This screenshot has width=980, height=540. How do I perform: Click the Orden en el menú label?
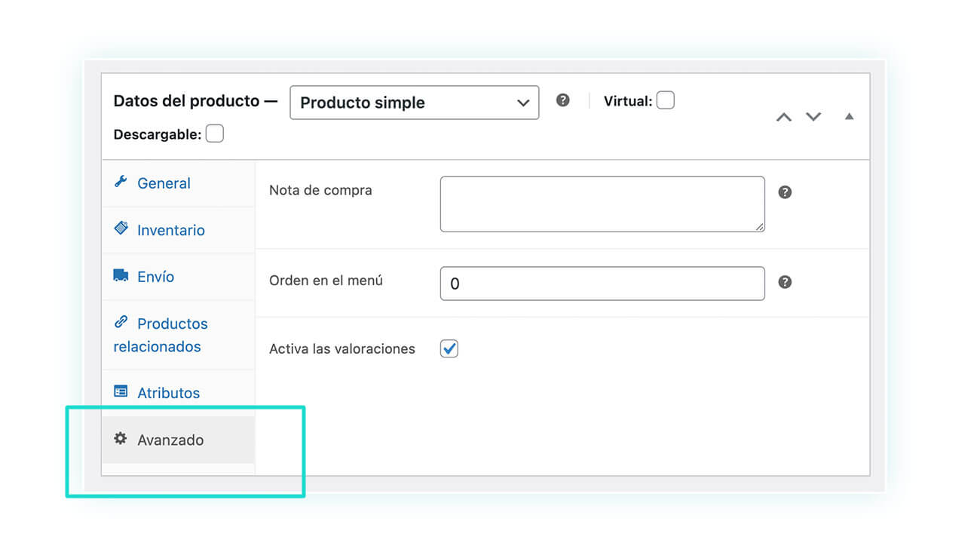[326, 280]
